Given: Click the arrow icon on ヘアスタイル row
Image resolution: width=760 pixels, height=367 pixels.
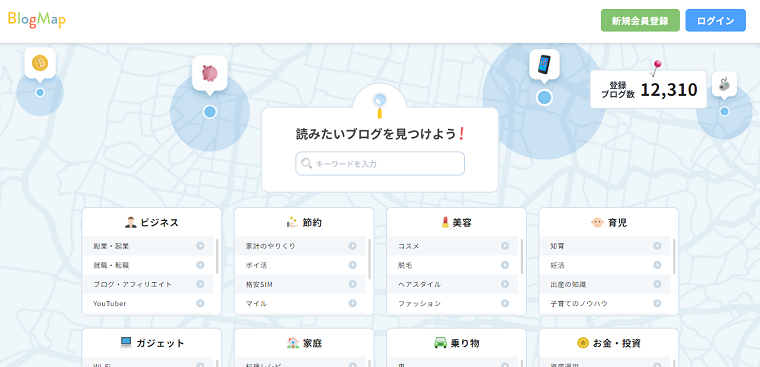Looking at the screenshot, I should click(x=505, y=284).
